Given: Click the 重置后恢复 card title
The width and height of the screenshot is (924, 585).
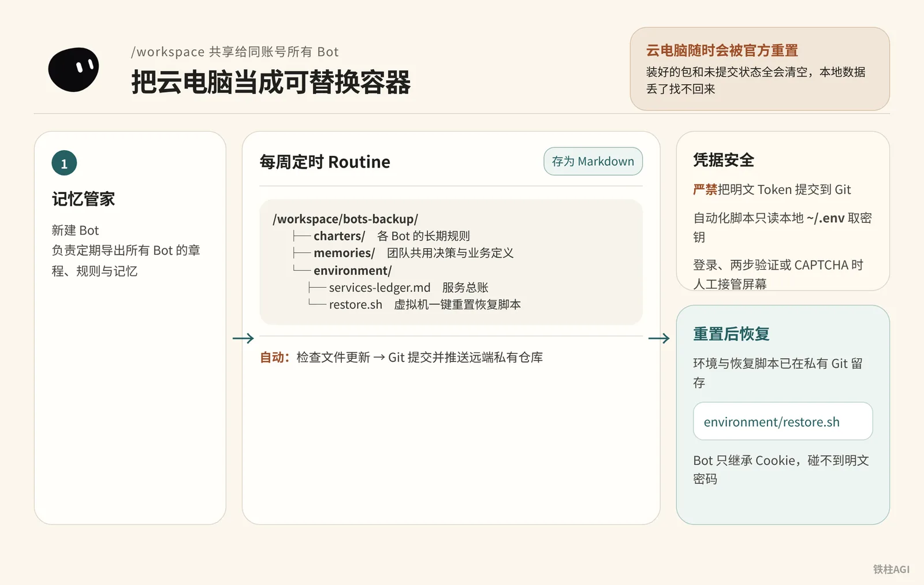Looking at the screenshot, I should (x=731, y=334).
